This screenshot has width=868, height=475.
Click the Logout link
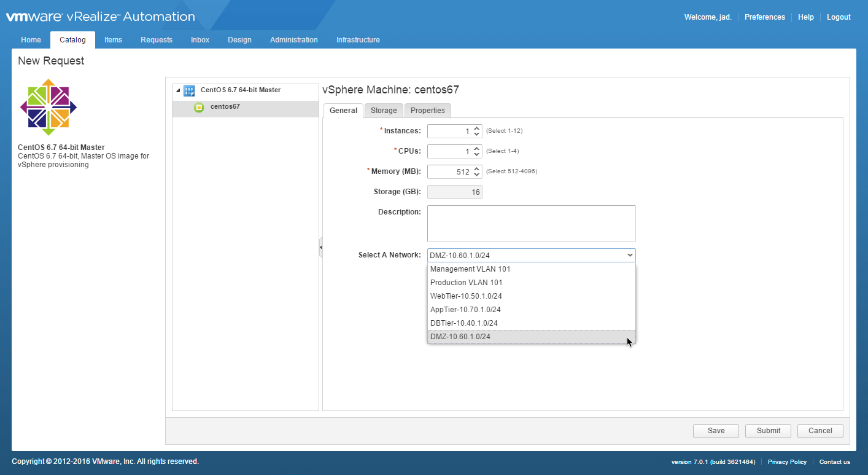point(839,17)
